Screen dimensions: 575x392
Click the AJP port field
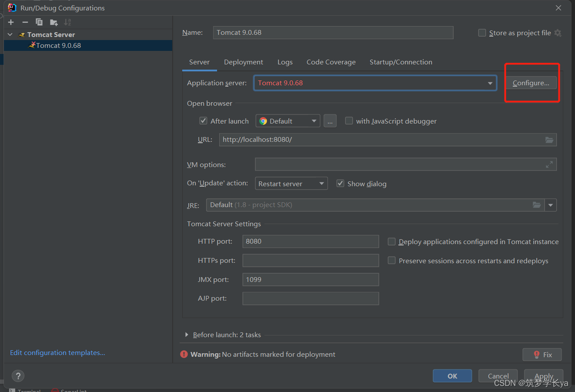(311, 298)
